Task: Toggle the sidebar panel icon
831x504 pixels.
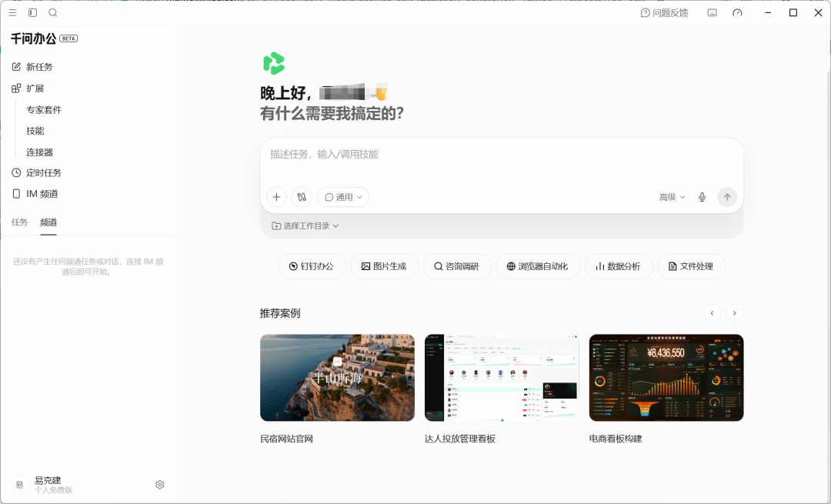Action: point(32,13)
